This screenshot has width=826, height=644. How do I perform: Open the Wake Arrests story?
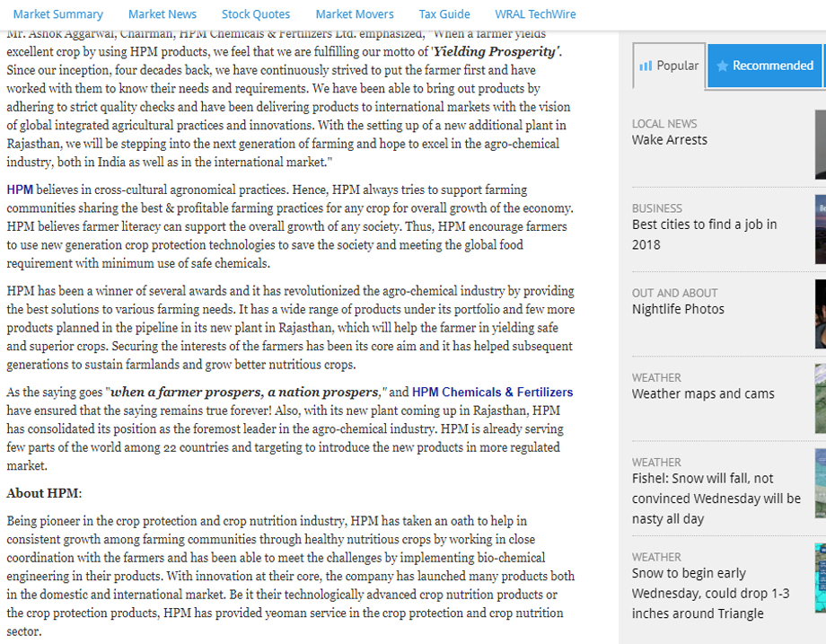(670, 139)
